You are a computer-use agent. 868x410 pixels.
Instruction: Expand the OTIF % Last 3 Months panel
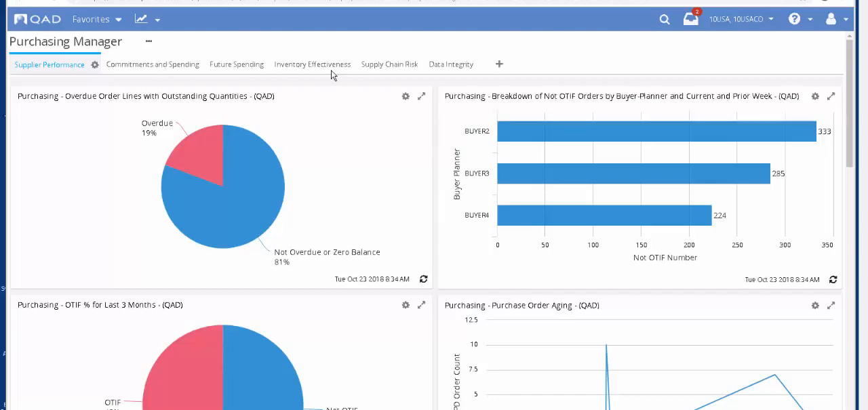421,305
